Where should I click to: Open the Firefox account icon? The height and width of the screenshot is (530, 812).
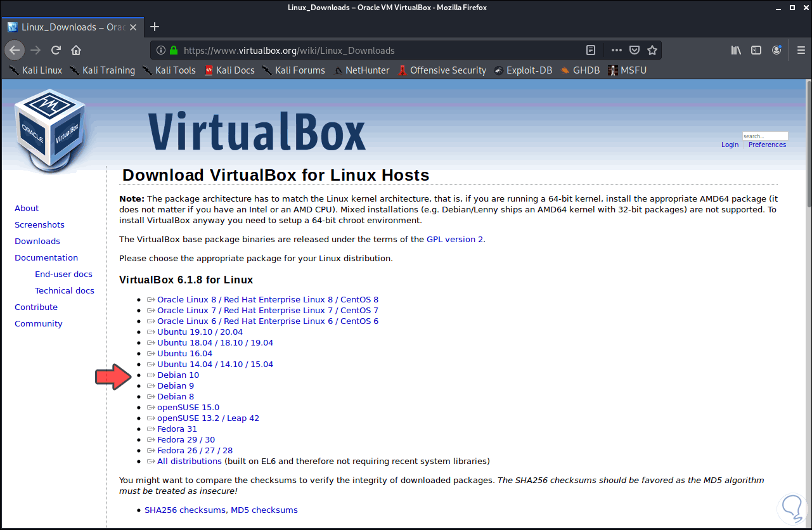pos(776,49)
